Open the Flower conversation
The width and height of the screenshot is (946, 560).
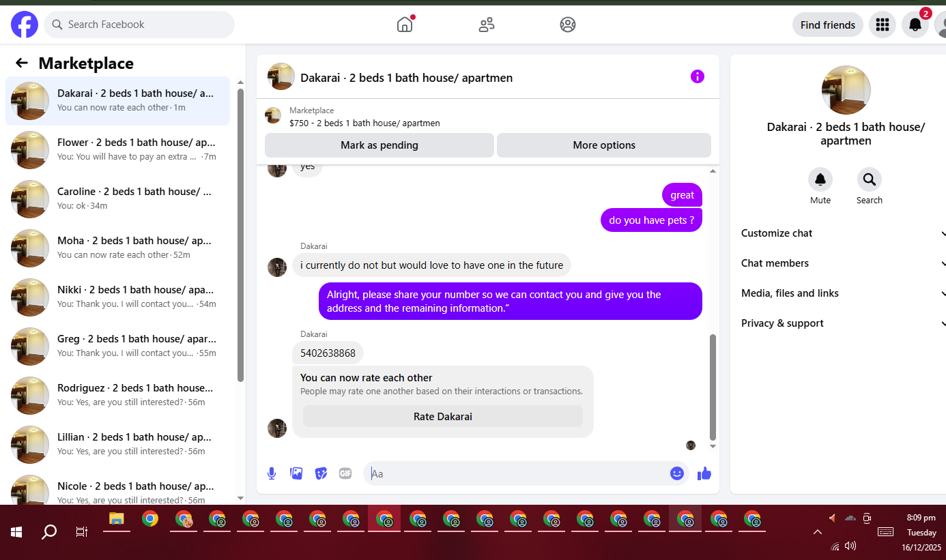pyautogui.click(x=117, y=150)
